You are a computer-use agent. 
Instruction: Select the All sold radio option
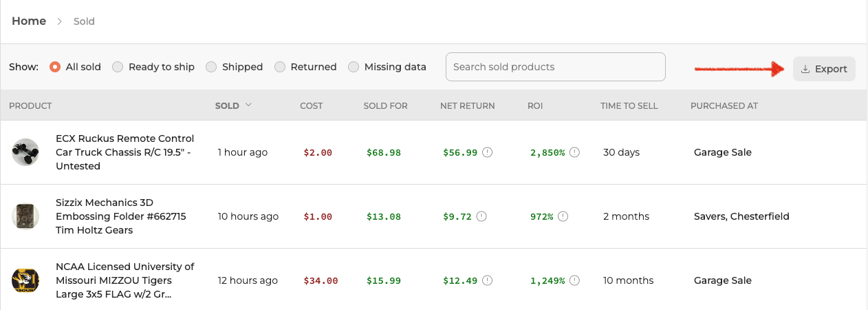point(55,67)
